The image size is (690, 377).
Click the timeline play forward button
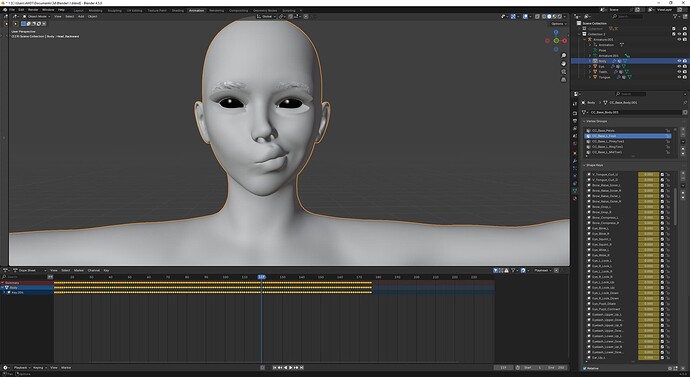tap(290, 368)
